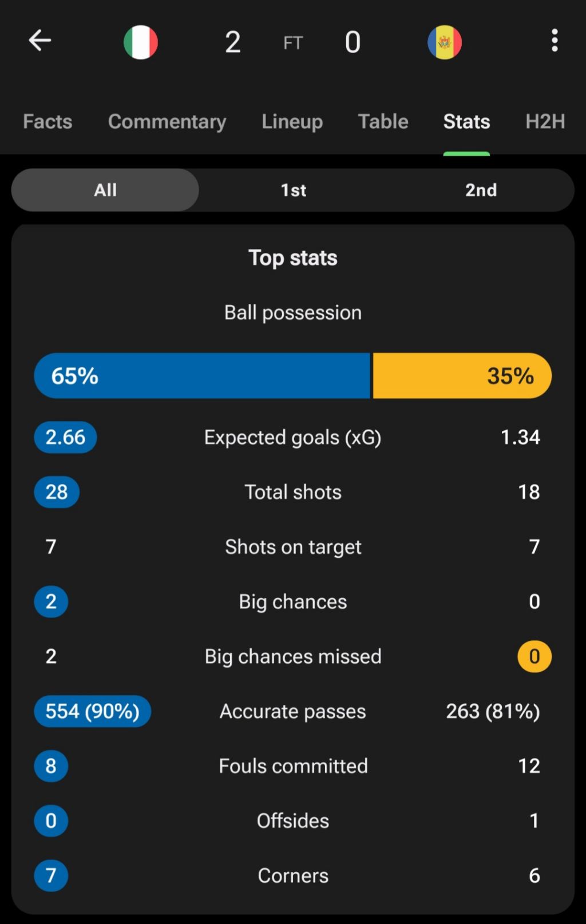Screen dimensions: 586x924
Task: Tap the Italy flag team icon
Action: click(141, 42)
